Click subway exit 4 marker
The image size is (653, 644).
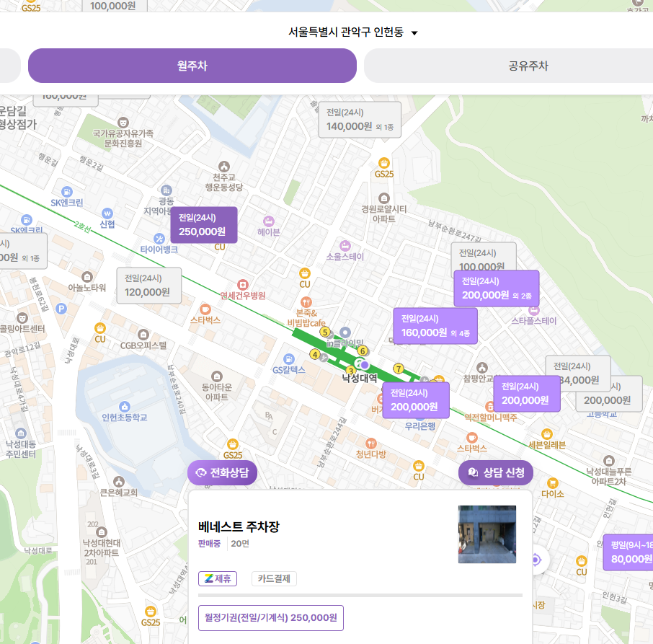315,355
